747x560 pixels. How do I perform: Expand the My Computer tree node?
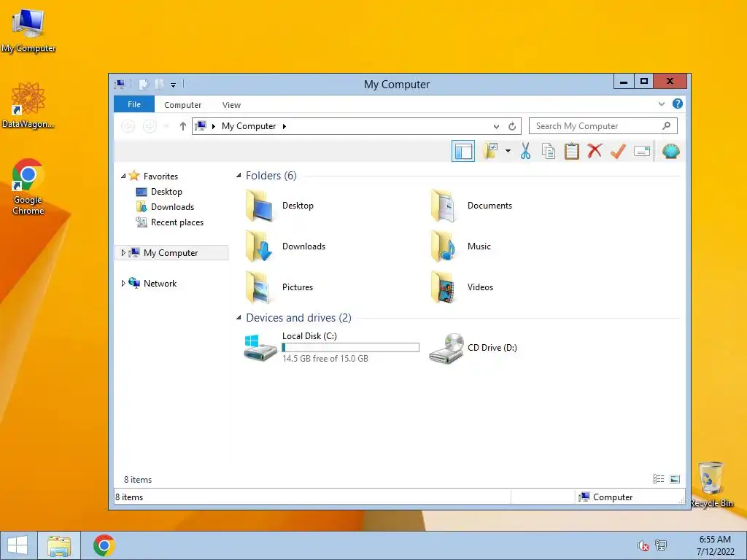tap(123, 252)
